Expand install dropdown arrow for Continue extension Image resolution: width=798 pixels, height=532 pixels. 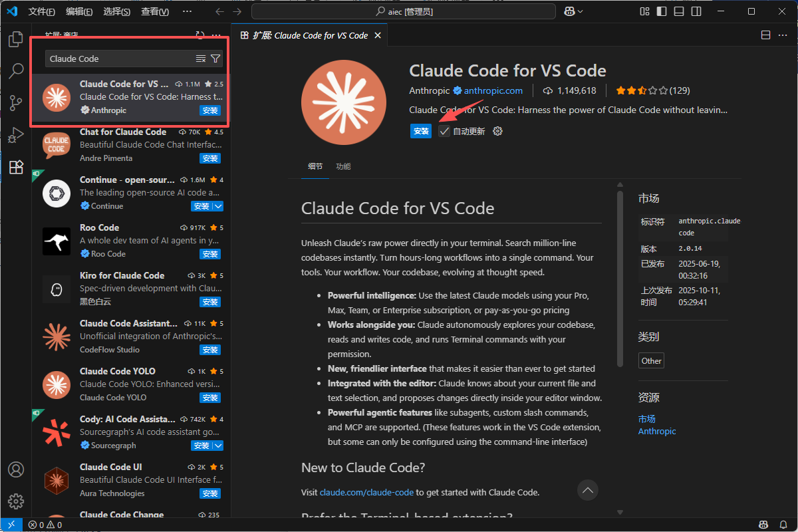tap(218, 206)
